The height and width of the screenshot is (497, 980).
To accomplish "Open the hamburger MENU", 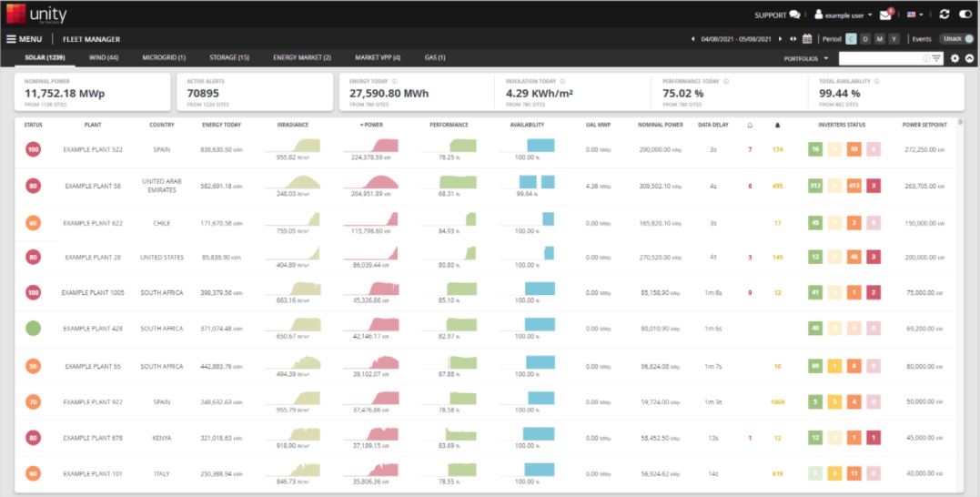I will [25, 39].
